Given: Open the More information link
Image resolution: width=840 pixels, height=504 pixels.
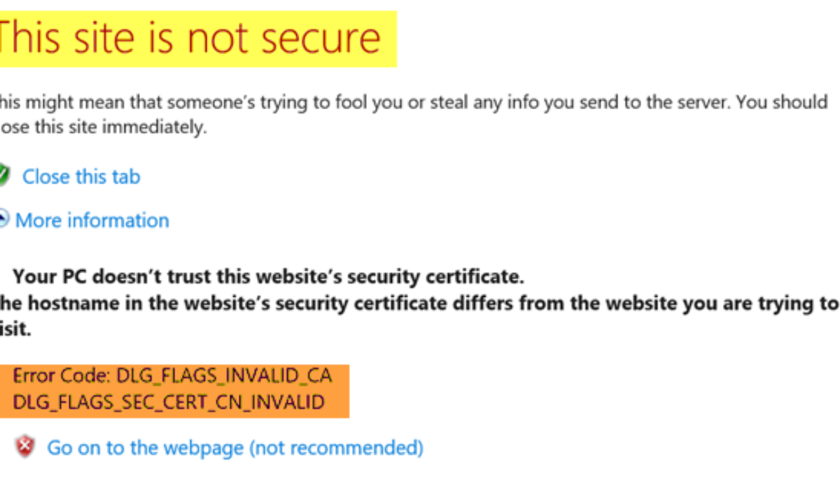Looking at the screenshot, I should 92,220.
